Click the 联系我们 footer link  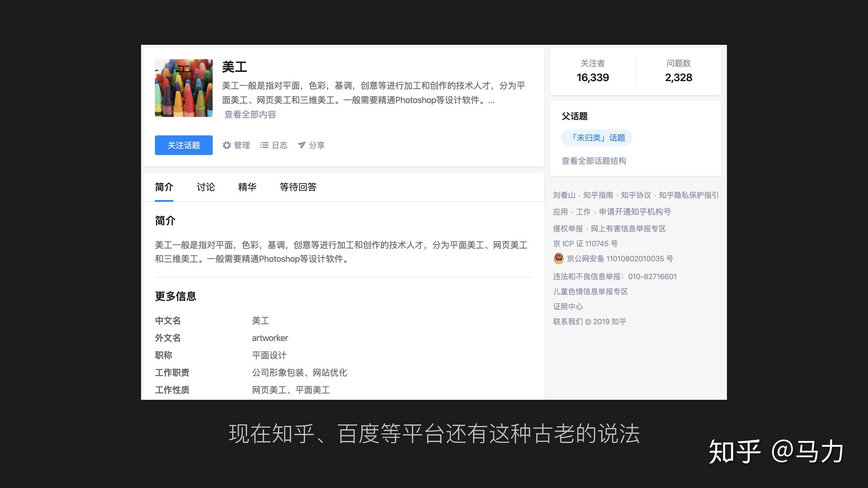(x=568, y=321)
